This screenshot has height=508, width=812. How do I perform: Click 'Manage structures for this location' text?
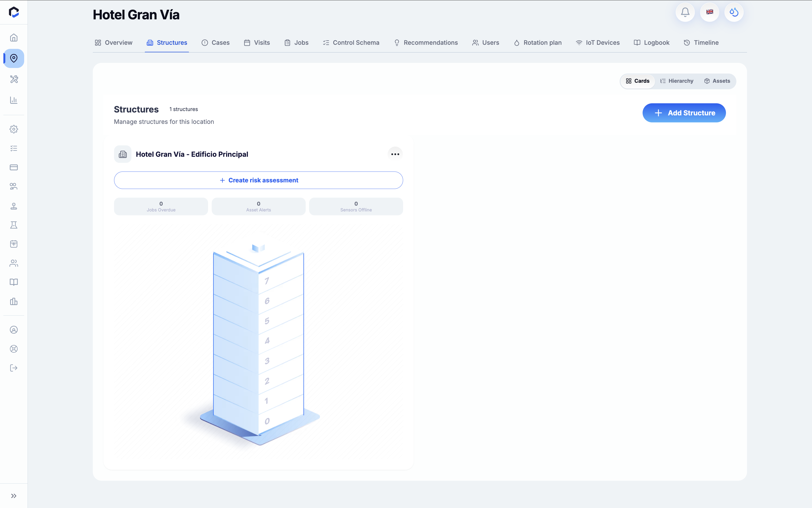(164, 122)
